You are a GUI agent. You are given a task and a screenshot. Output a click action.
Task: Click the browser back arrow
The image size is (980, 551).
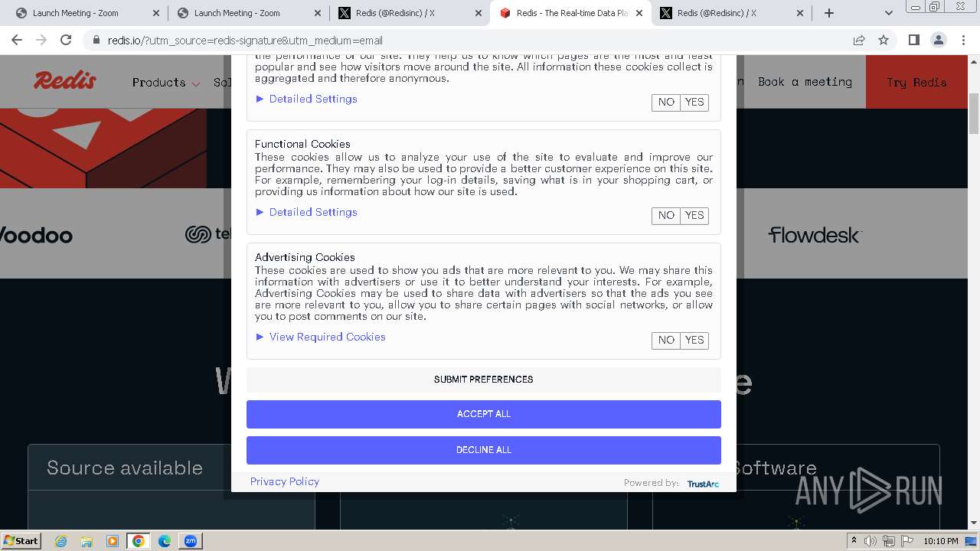click(17, 40)
